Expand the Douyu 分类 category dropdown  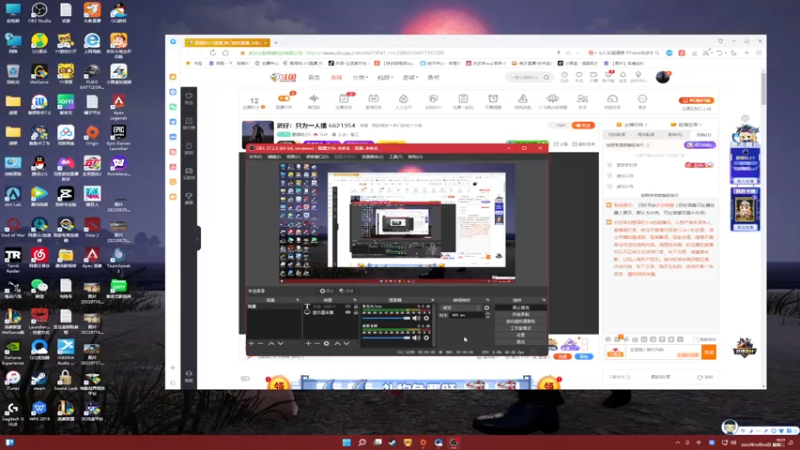[x=360, y=78]
